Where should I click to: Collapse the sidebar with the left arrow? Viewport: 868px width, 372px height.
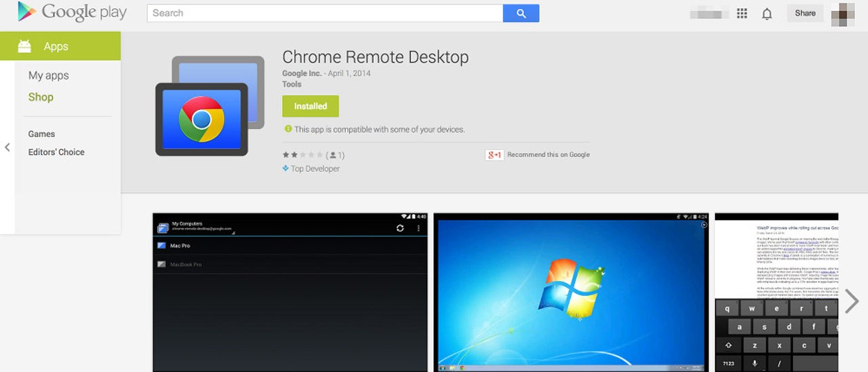pos(7,147)
